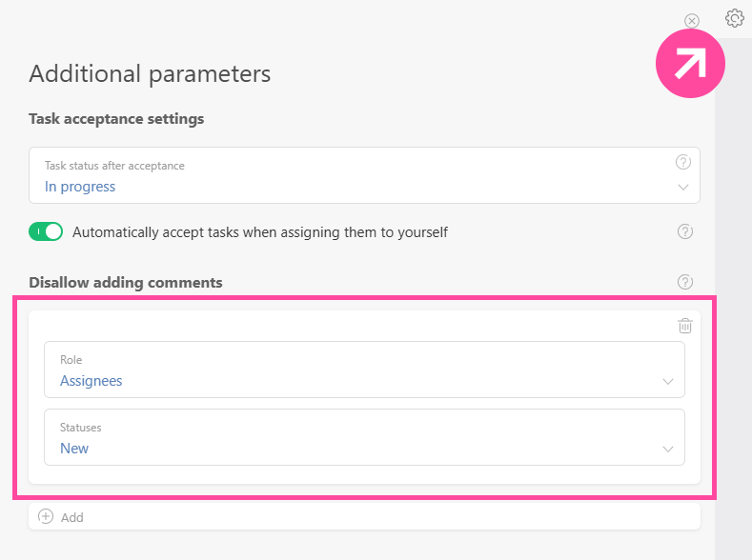Image resolution: width=752 pixels, height=560 pixels.
Task: Click the pink circular arrow button
Action: tap(690, 64)
